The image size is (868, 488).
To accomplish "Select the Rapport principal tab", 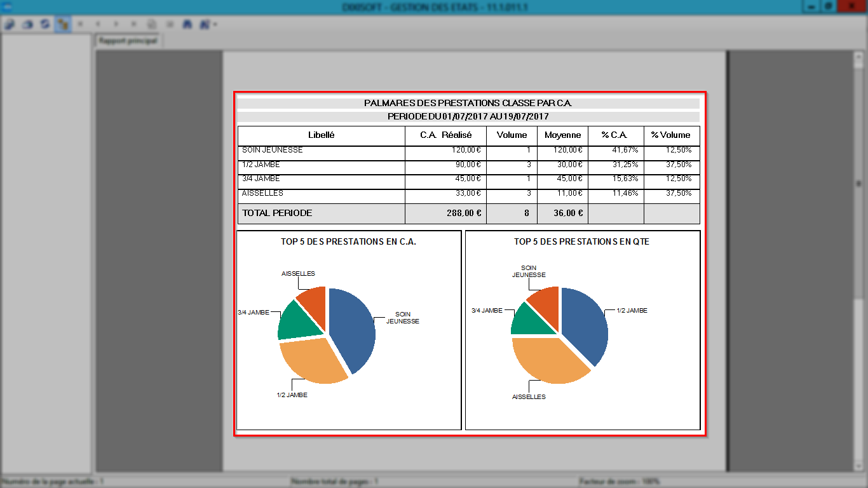I will coord(128,40).
